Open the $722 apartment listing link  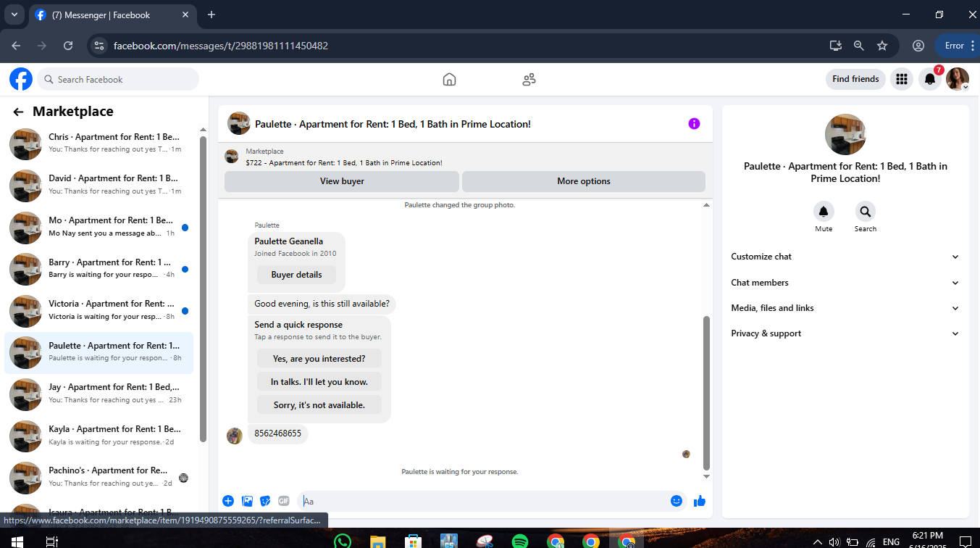(343, 162)
